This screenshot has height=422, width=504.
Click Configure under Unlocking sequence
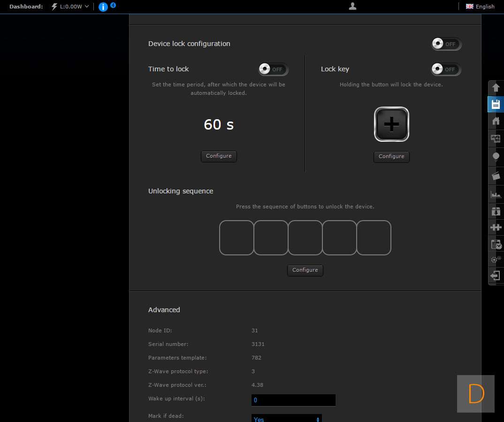pyautogui.click(x=305, y=270)
